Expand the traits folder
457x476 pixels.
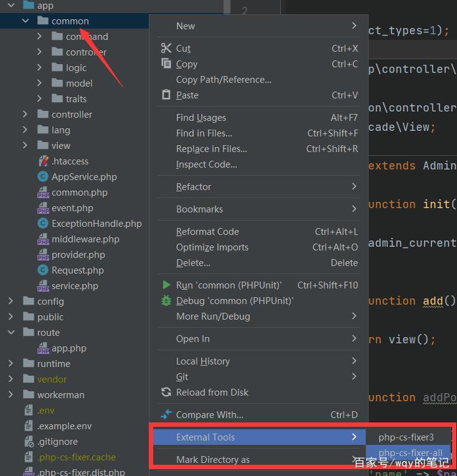pyautogui.click(x=39, y=98)
